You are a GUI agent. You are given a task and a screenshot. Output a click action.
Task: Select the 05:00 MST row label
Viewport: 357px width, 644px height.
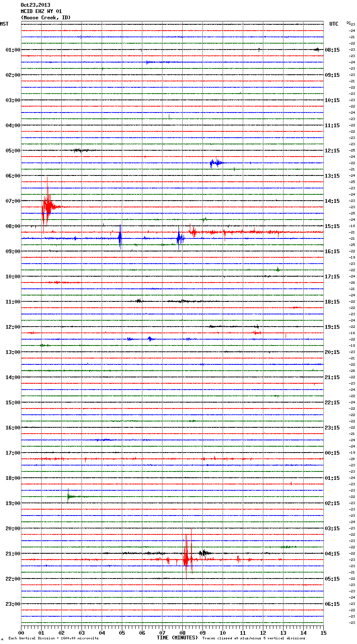[13, 151]
